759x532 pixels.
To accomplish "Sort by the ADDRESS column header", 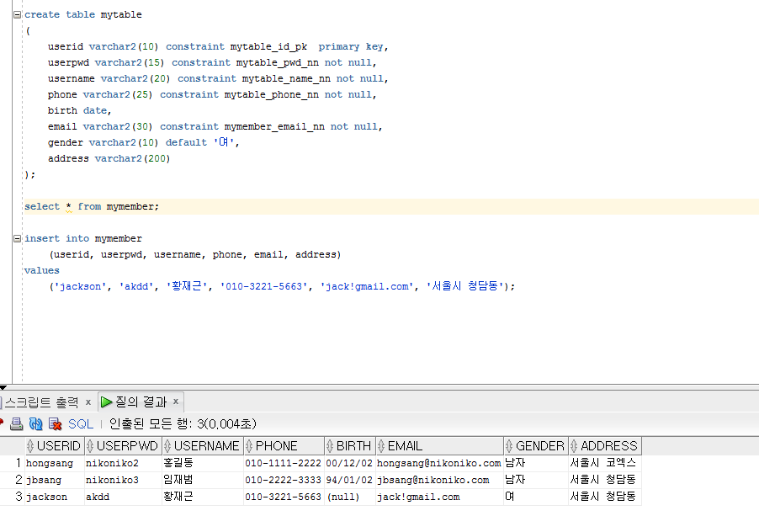I will click(x=605, y=446).
